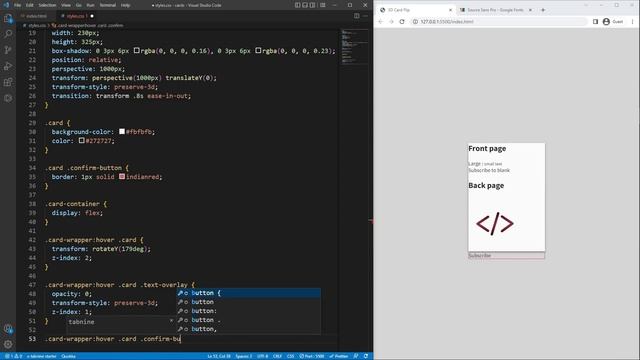Click the Live Server Port 5500 status item
Viewport: 640px width, 360px height.
312,356
